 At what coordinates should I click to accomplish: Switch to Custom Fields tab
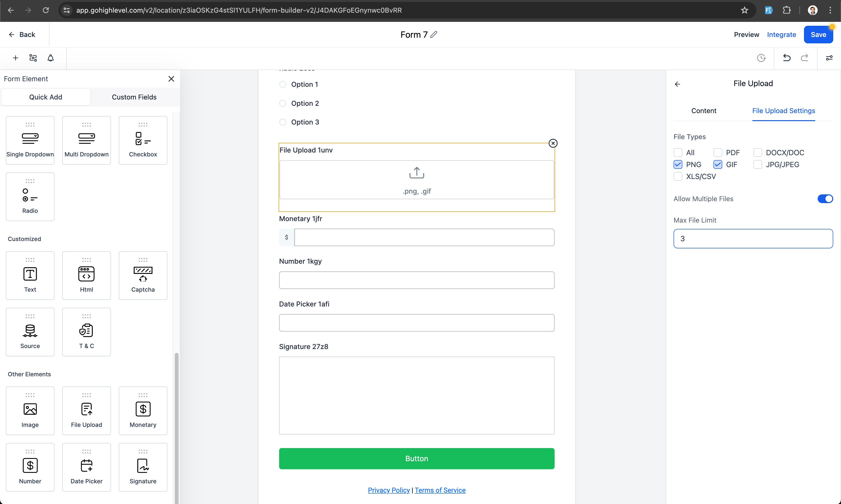134,97
